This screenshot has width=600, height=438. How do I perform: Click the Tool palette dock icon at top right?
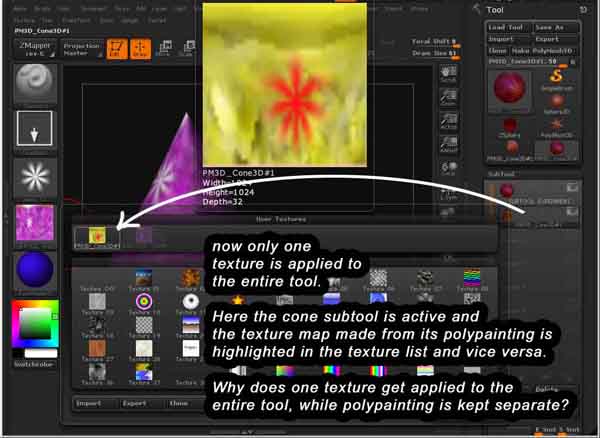coord(583,10)
